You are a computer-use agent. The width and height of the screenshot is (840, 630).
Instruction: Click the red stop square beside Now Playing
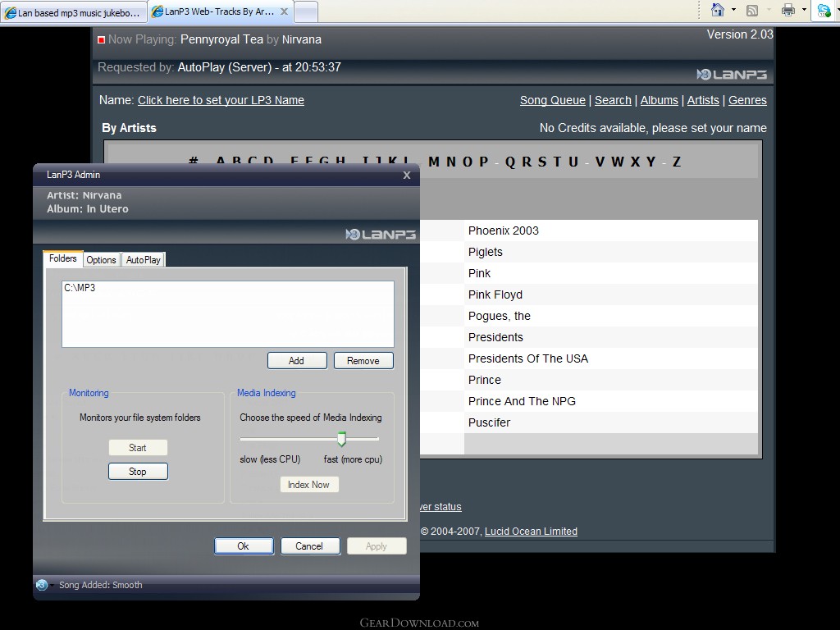(x=101, y=39)
